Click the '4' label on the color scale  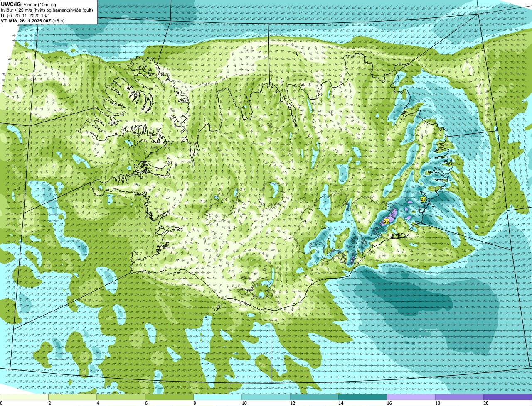point(98,403)
